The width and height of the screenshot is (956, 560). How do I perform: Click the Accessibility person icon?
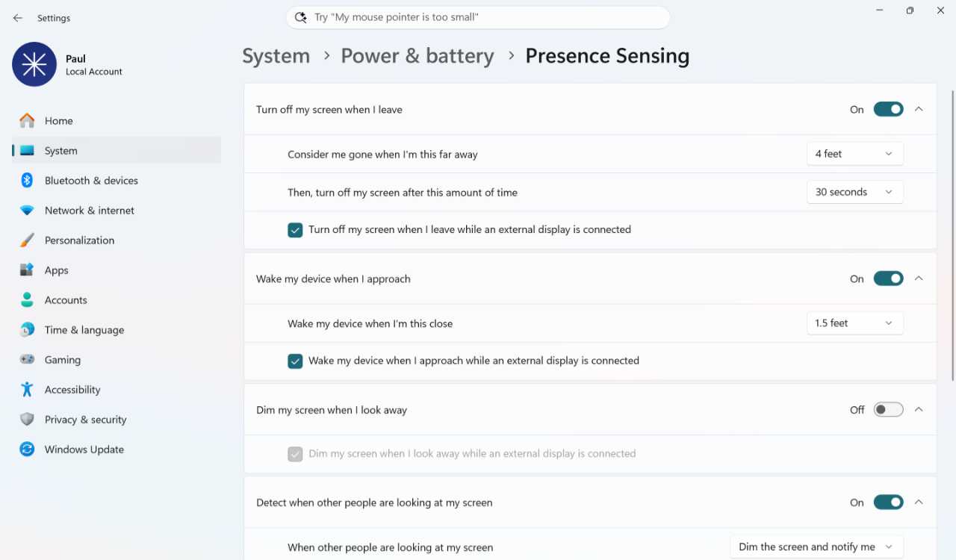point(27,390)
